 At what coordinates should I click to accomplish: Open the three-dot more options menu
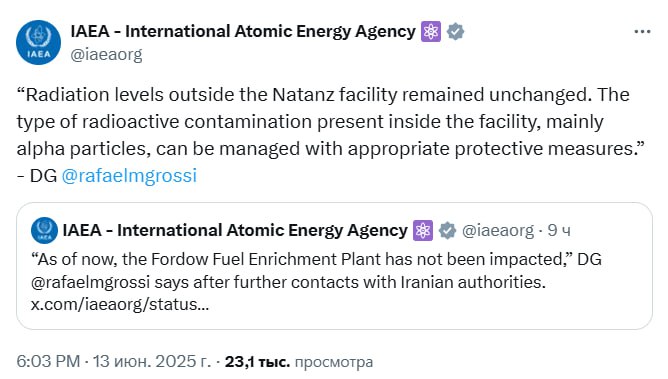click(642, 32)
